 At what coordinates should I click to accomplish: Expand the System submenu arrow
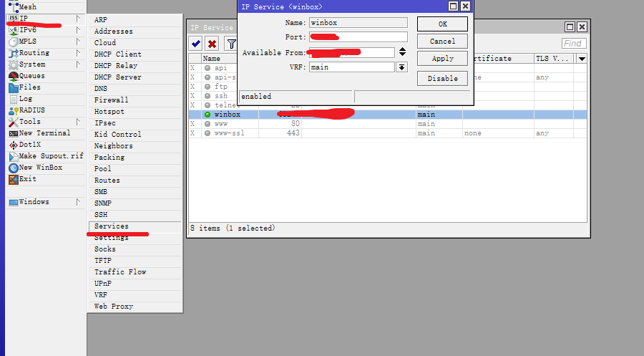coord(78,64)
